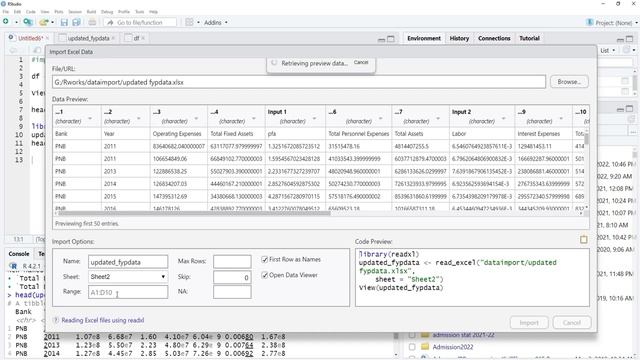This screenshot has width=640, height=360.
Task: Click the admission stat 2021-22 folder icon
Action: click(425, 335)
